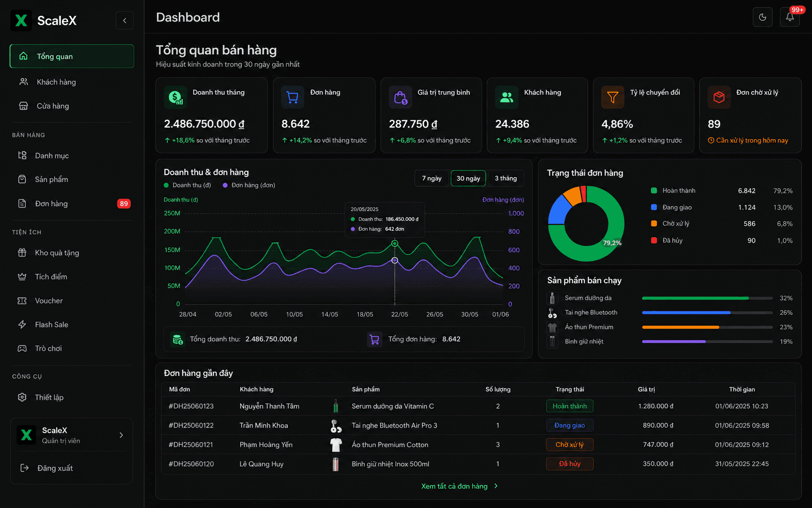The height and width of the screenshot is (508, 812).
Task: Toggle the Doanh thu (đ) chart legend
Action: [187, 185]
